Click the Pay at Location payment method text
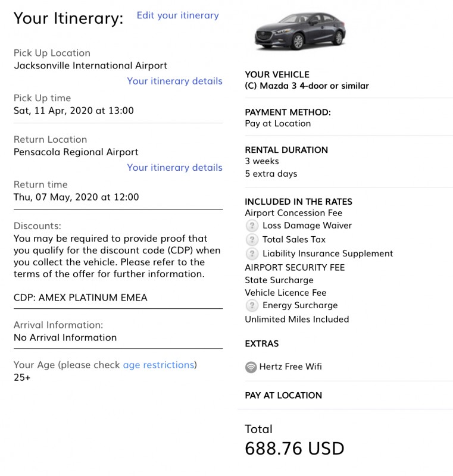Screen dimensions: 453x476 (278, 124)
